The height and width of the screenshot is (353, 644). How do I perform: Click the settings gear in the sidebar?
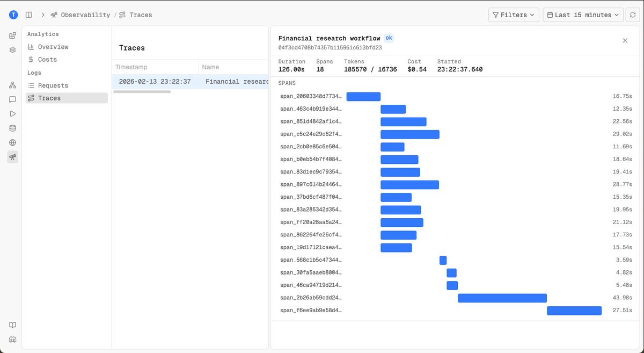pos(12,49)
